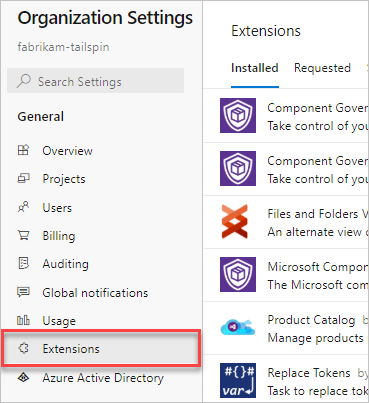Open the Replace Tokens extension icon
Screen dimensions: 369x403
tap(238, 380)
